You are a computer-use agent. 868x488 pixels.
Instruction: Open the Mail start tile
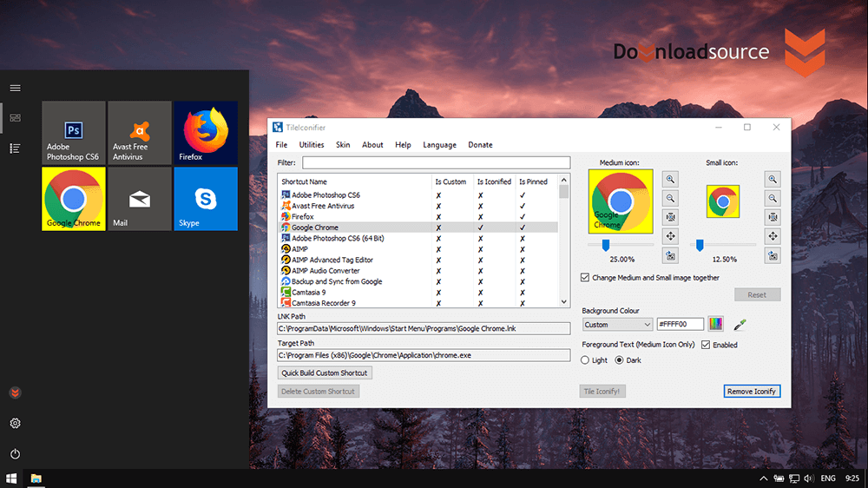[140, 199]
